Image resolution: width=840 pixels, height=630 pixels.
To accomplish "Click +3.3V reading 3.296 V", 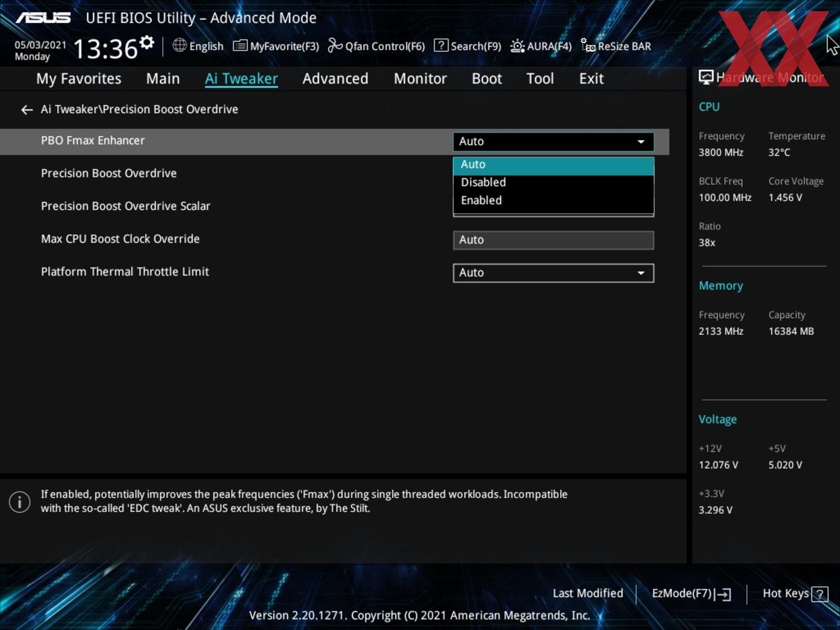I will coord(715,510).
